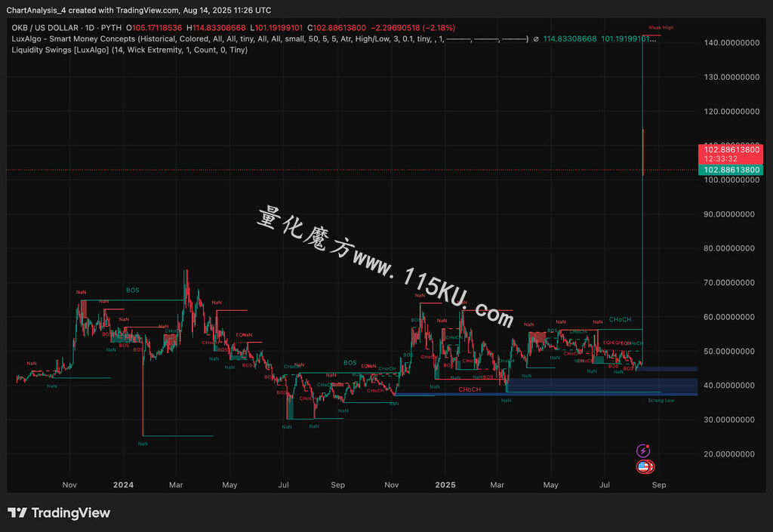The width and height of the screenshot is (773, 532).
Task: Click the low value L101.19199101 in header
Action: click(x=276, y=28)
